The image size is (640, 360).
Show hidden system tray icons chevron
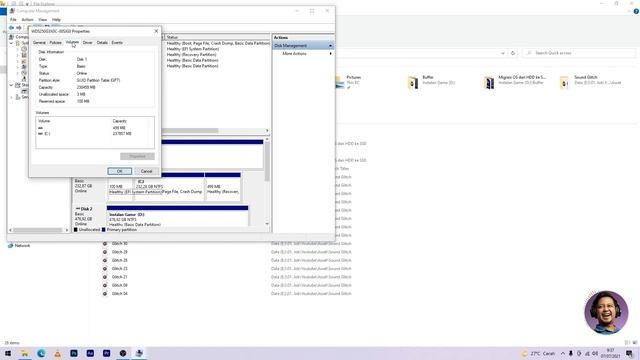pyautogui.click(x=563, y=353)
